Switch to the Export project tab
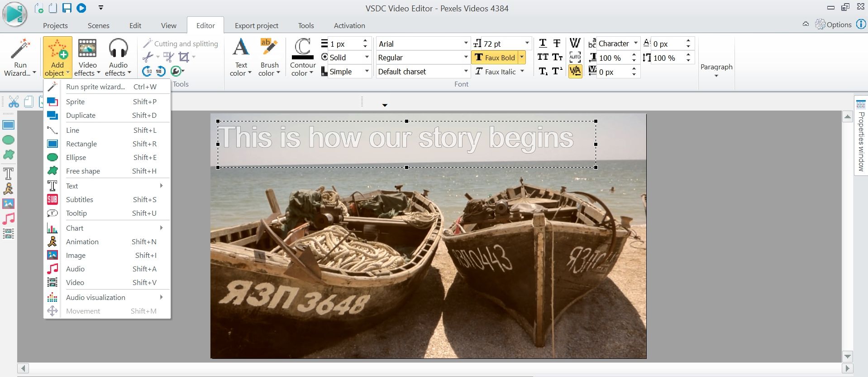Screen dimensions: 868x377 point(256,25)
